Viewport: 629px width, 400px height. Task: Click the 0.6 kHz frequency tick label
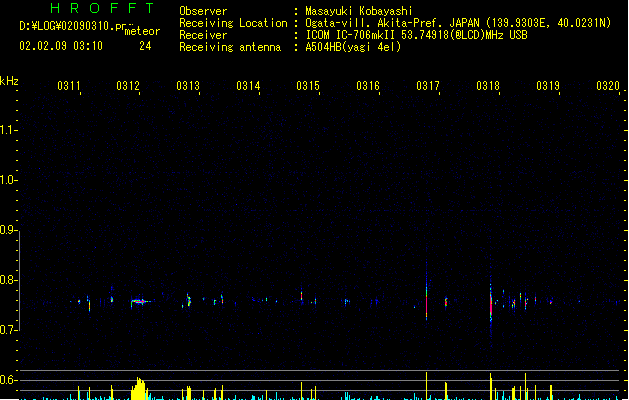pos(7,380)
